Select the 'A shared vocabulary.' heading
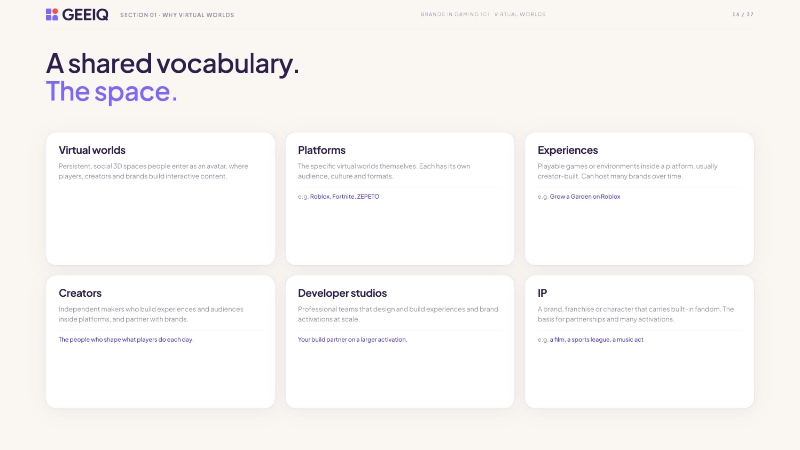 pyautogui.click(x=172, y=64)
